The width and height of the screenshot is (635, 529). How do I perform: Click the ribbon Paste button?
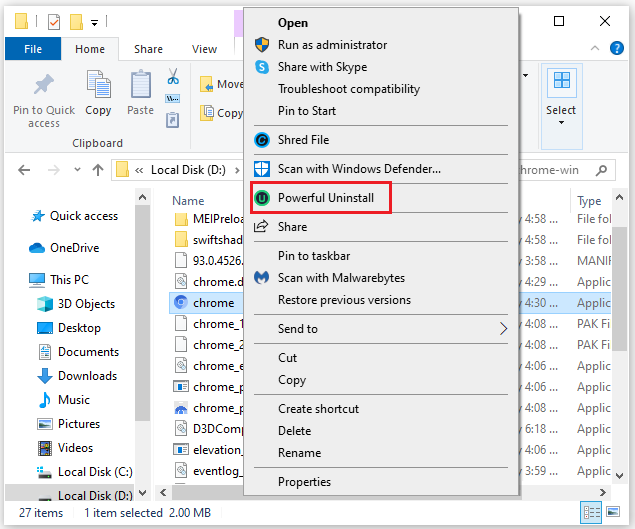(141, 93)
